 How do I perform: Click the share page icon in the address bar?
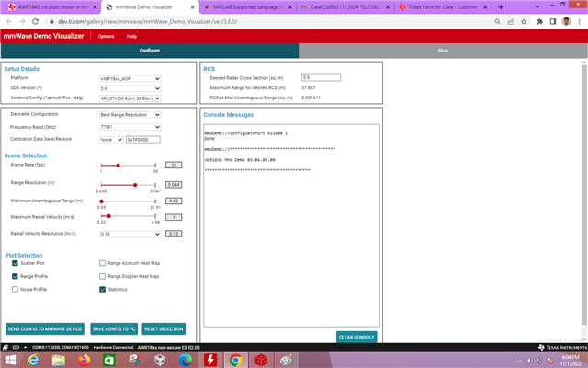click(x=511, y=21)
